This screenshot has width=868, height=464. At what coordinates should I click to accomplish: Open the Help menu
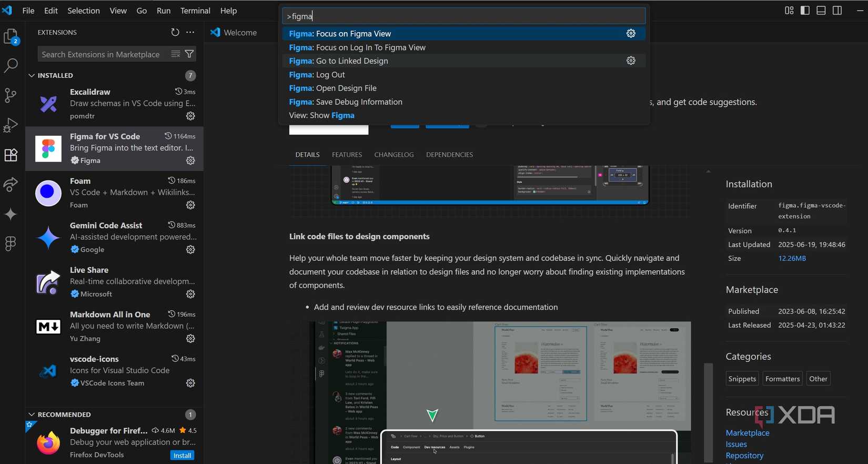(x=228, y=11)
